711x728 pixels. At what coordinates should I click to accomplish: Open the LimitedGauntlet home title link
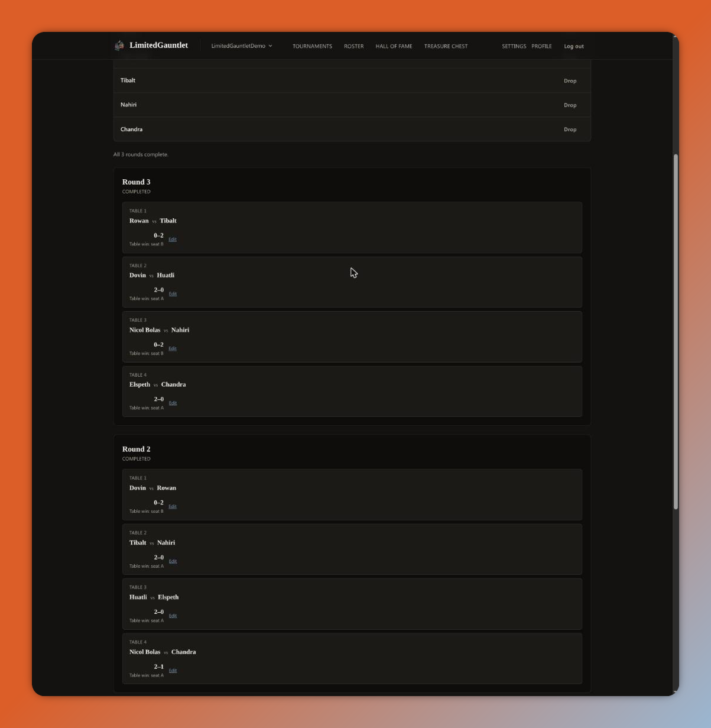[x=158, y=46]
